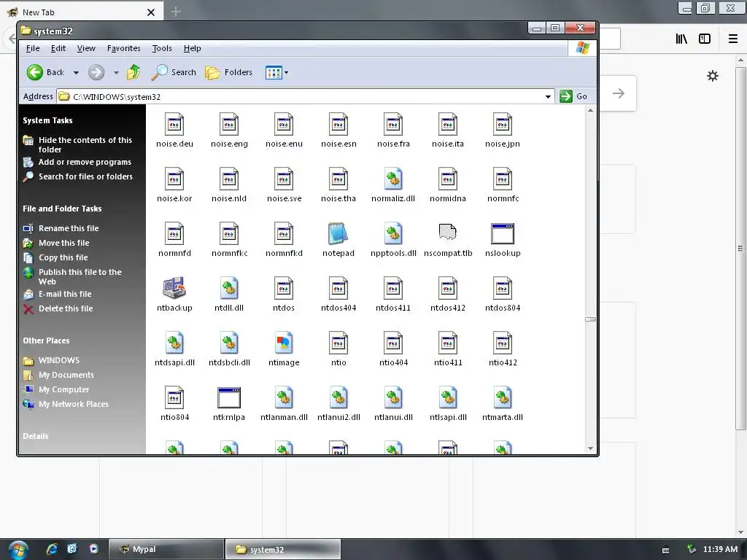The width and height of the screenshot is (747, 560).
Task: Select the normidna file icon
Action: tap(448, 179)
